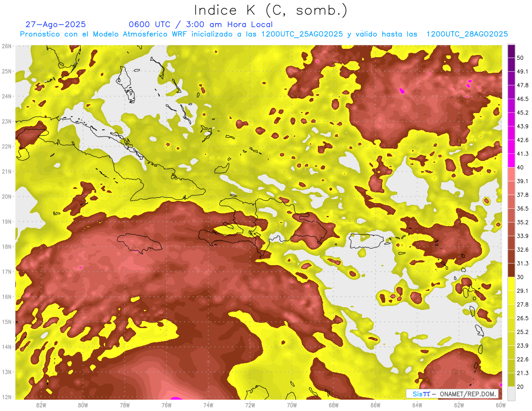The width and height of the screenshot is (532, 411).
Task: Select the '27-Ago-2025' date label
Action: coord(56,24)
